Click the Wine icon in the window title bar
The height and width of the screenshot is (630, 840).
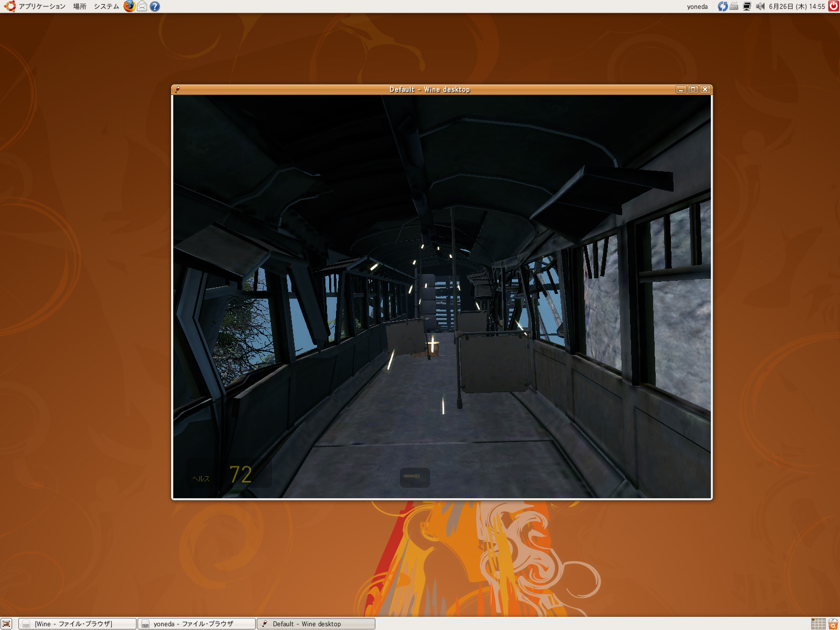click(x=177, y=89)
